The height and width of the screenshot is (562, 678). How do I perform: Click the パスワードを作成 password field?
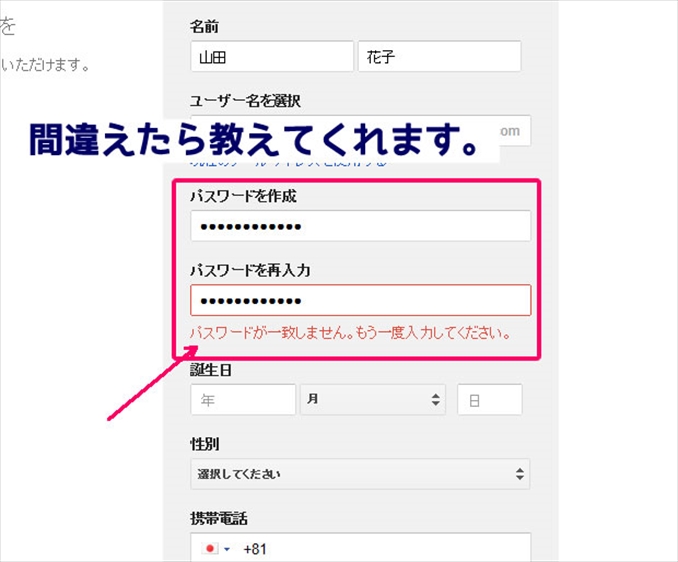pyautogui.click(x=360, y=226)
